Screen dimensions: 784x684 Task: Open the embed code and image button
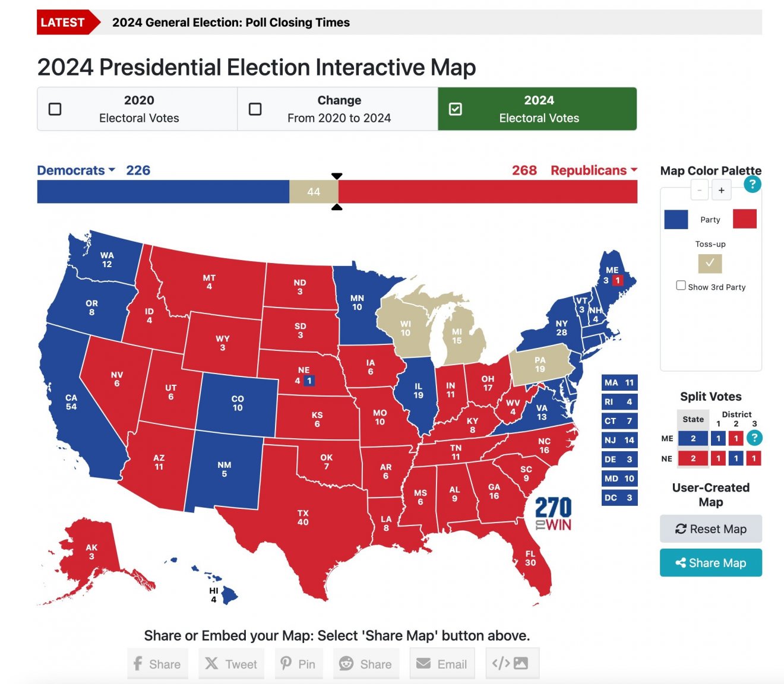pos(512,663)
